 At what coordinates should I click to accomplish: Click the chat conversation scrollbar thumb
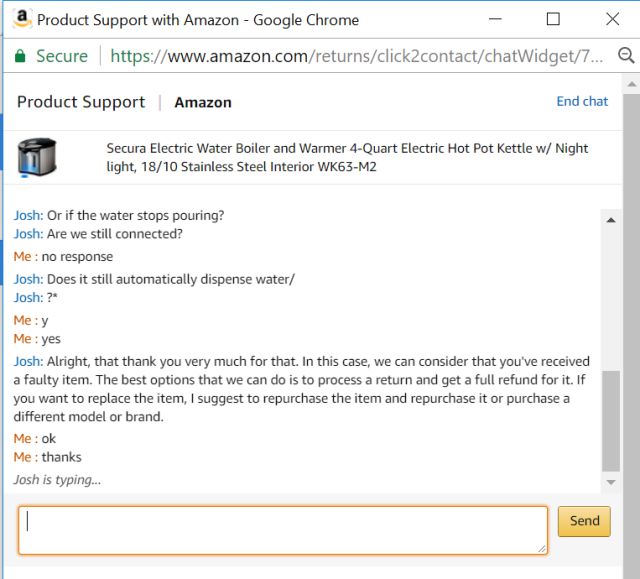[611, 420]
